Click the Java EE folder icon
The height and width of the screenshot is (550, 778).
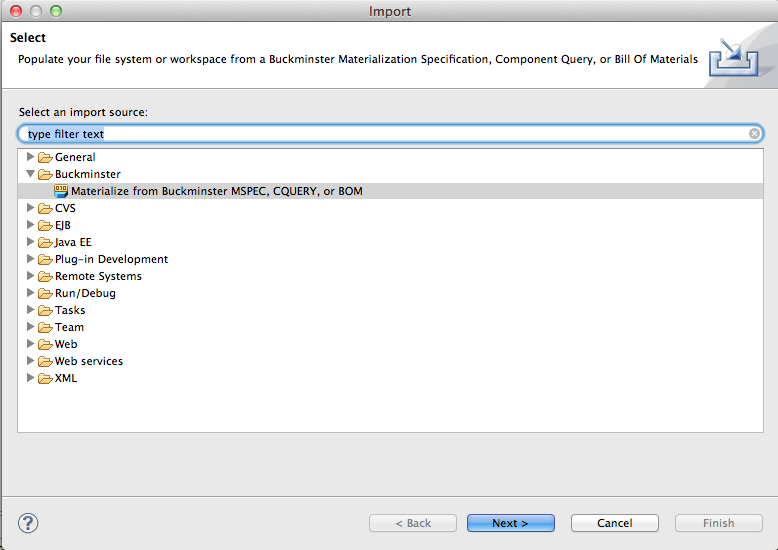coord(45,242)
